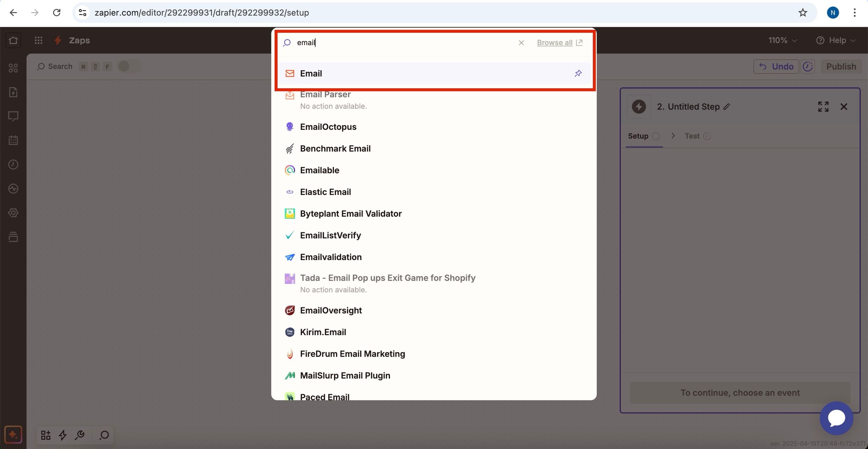868x449 pixels.
Task: Switch to the Setup tab
Action: click(x=644, y=136)
